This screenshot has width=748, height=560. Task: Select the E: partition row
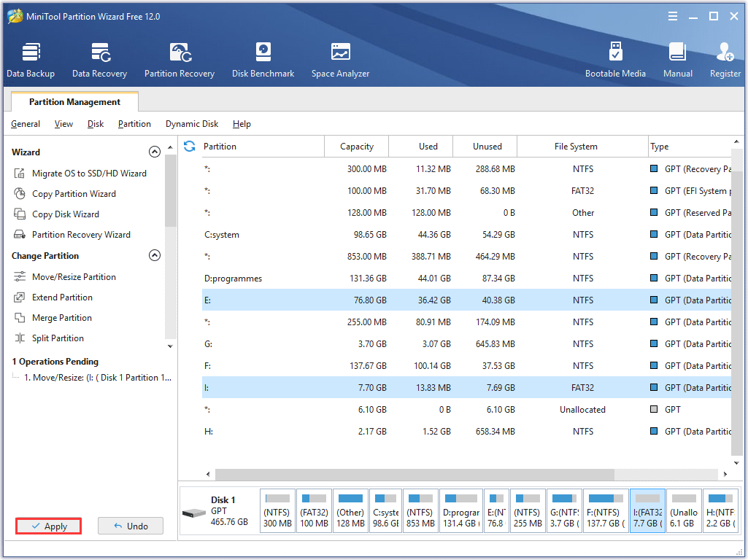tap(466, 300)
